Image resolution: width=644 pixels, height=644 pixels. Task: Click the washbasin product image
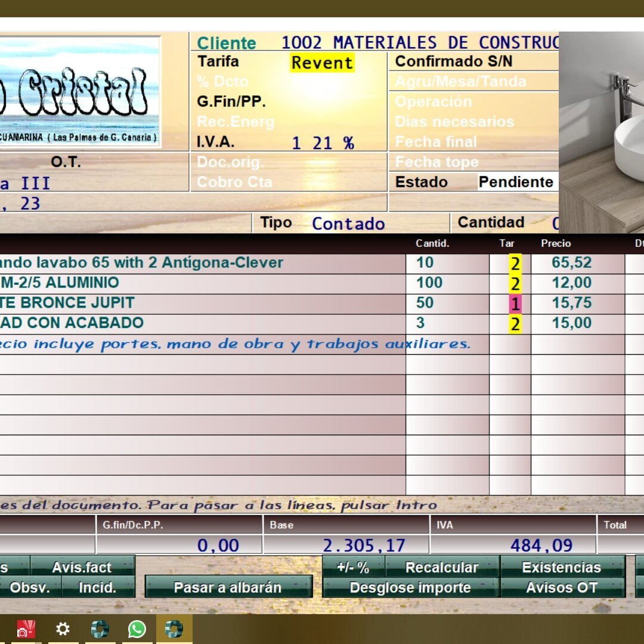(601, 131)
